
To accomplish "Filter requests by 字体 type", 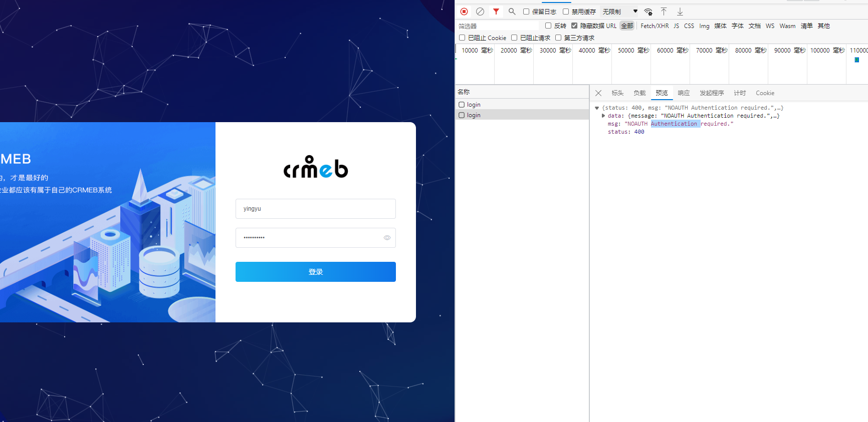I will [737, 26].
